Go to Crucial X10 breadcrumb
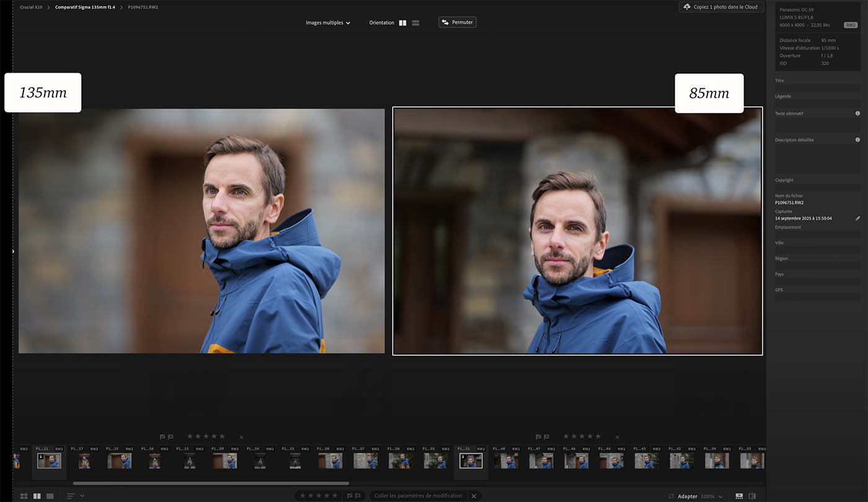 pyautogui.click(x=31, y=7)
